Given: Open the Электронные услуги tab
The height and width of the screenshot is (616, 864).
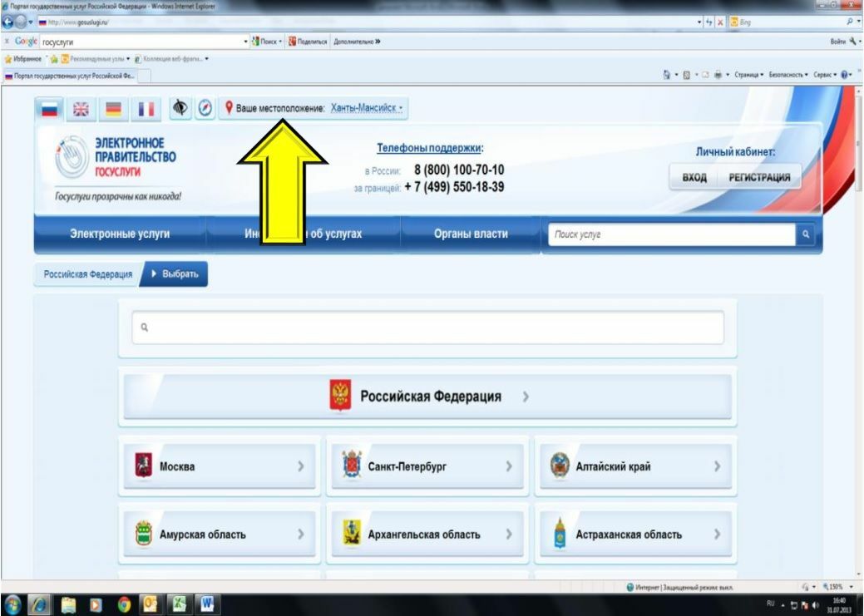Looking at the screenshot, I should (x=120, y=234).
